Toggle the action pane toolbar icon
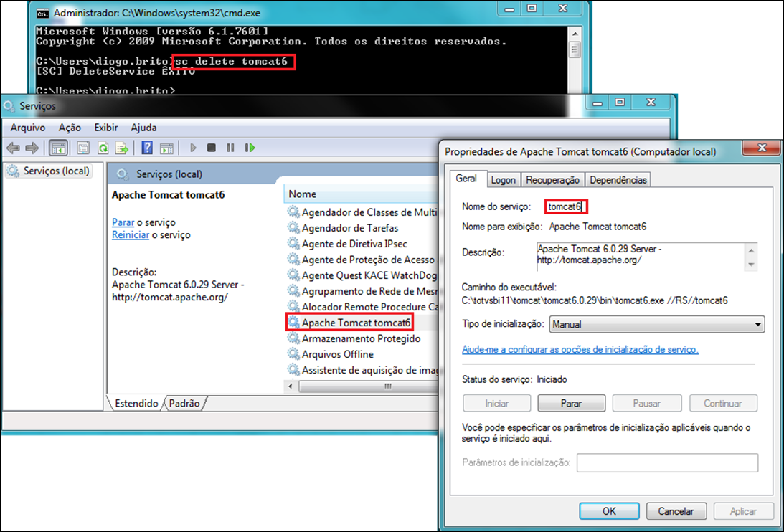784x532 pixels. (166, 148)
